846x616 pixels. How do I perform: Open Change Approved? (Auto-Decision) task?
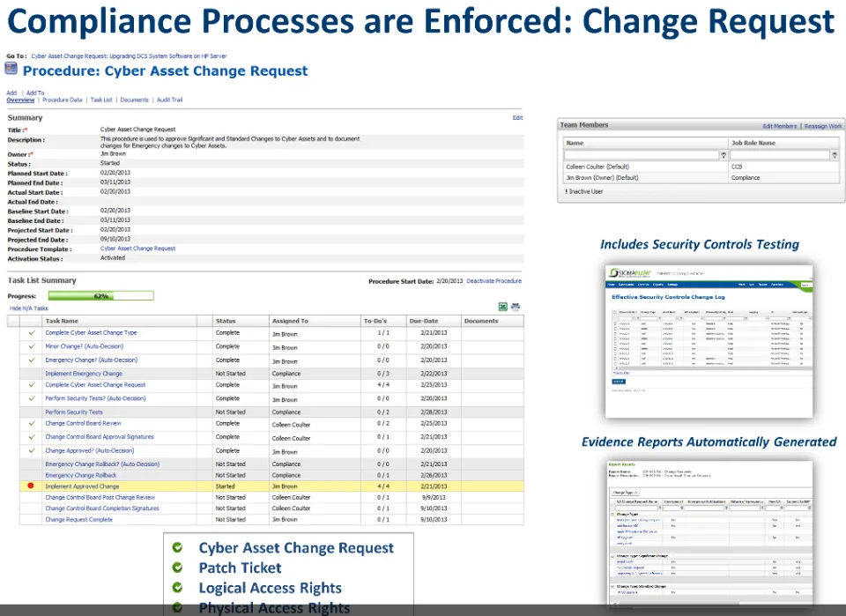(90, 450)
